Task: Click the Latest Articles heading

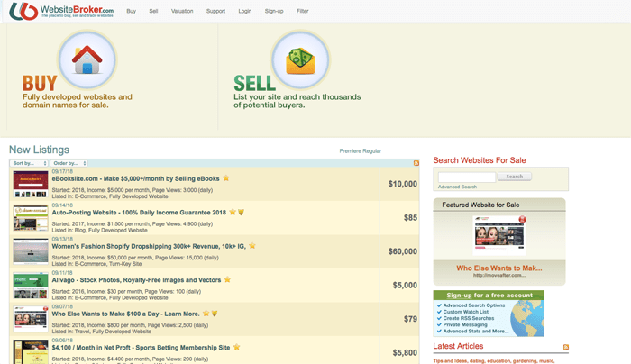Action: point(458,346)
